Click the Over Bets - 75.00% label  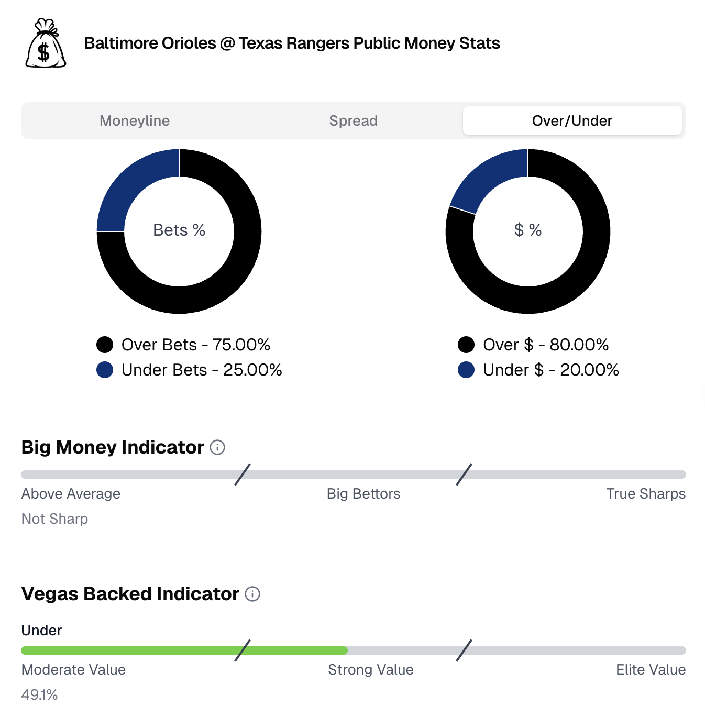pos(196,345)
